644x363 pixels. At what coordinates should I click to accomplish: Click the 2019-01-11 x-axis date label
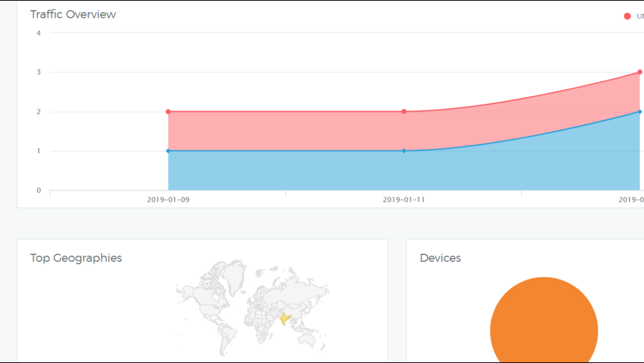tap(404, 200)
